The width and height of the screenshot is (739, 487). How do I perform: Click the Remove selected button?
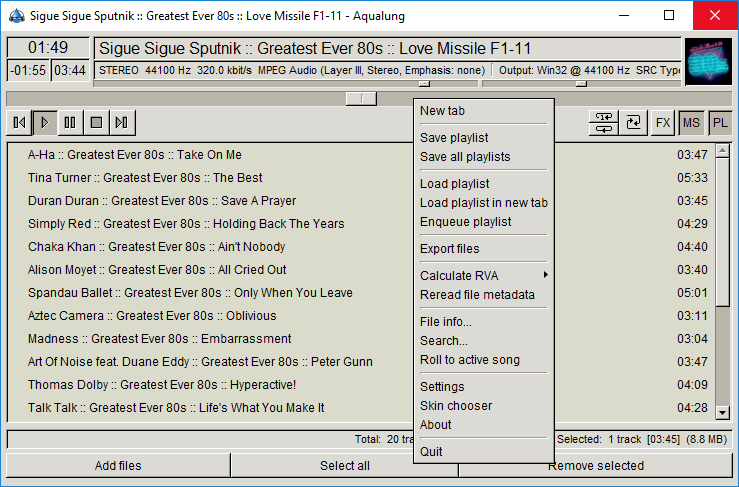(596, 466)
